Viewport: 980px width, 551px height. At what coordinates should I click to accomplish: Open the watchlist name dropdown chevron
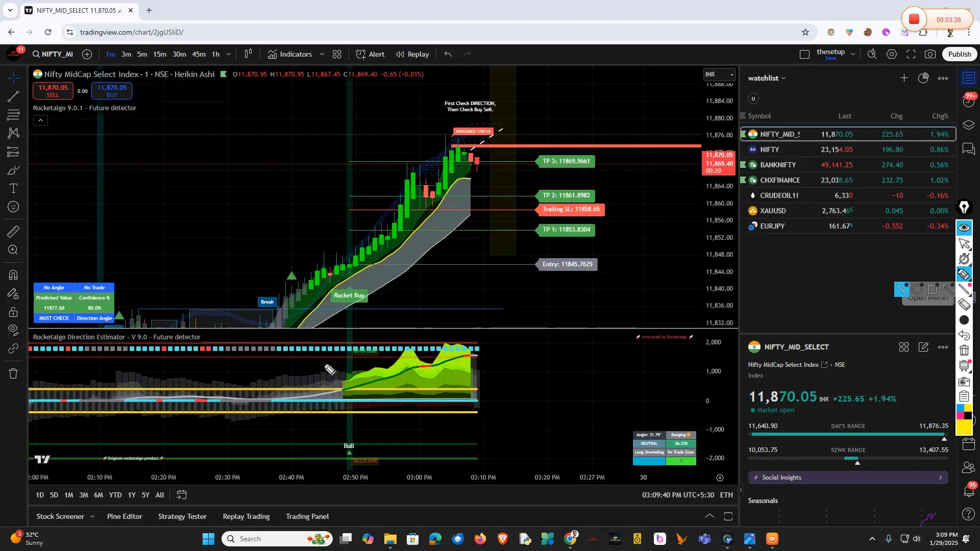pyautogui.click(x=785, y=78)
